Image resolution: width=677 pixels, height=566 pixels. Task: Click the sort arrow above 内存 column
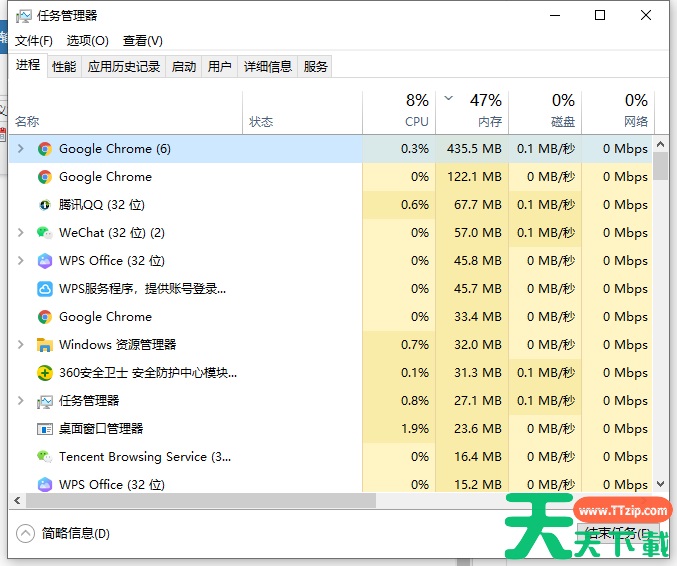tap(449, 98)
